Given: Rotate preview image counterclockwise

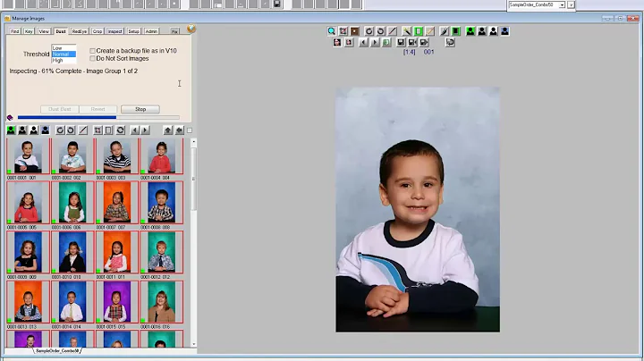Looking at the screenshot, I should [381, 31].
